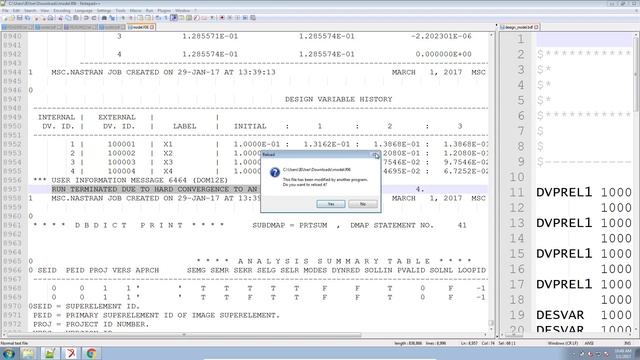640x360 pixels.
Task: Toggle synchronized vertical scrolling icon
Action: click(140, 18)
